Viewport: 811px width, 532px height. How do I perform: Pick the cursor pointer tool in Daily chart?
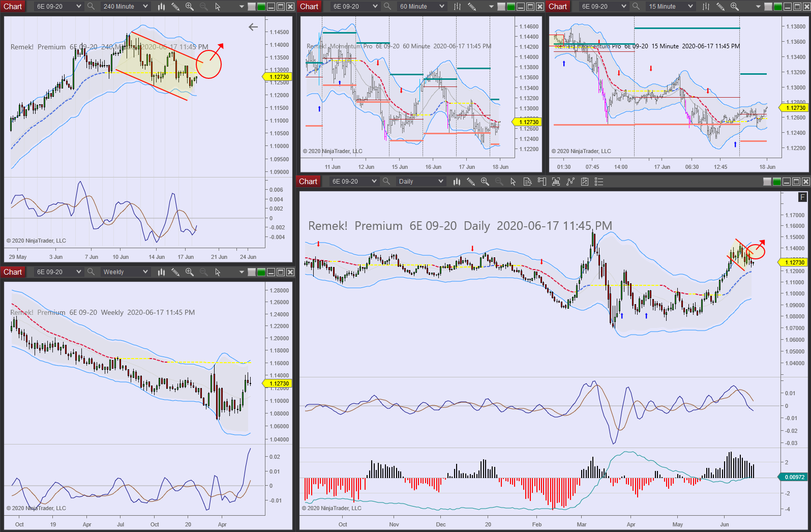[514, 182]
